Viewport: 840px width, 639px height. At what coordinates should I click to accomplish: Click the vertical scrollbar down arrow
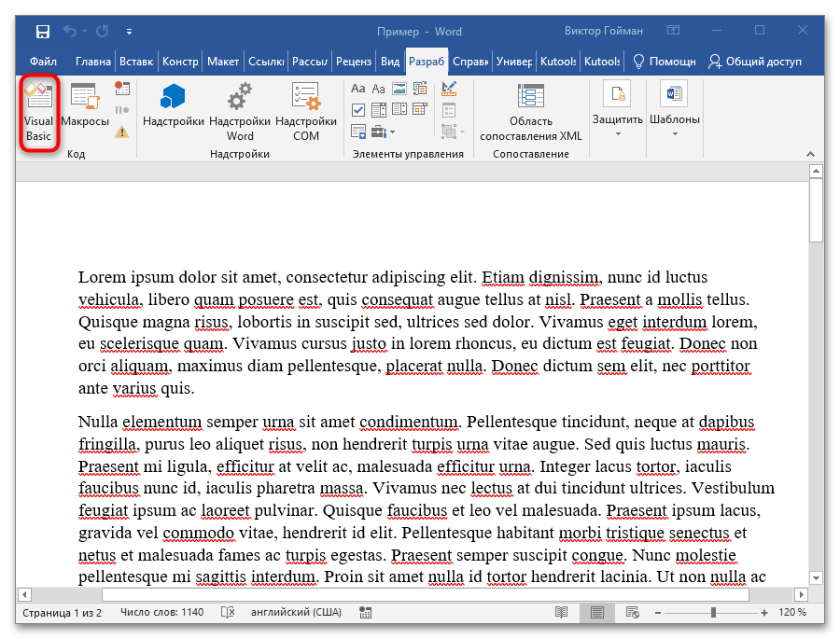point(815,577)
